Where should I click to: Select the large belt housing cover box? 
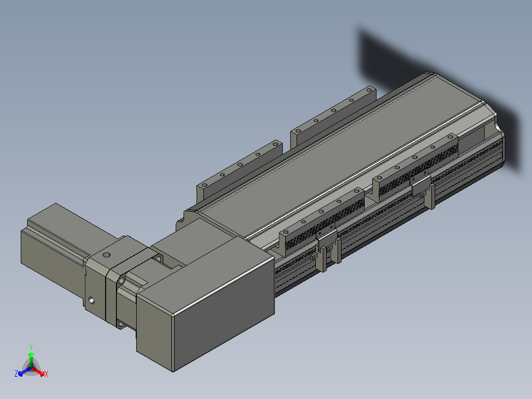[207, 304]
